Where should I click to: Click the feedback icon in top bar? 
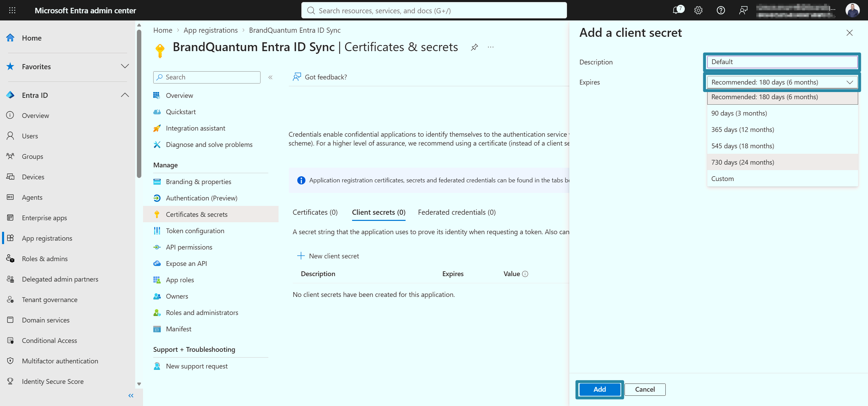(743, 10)
